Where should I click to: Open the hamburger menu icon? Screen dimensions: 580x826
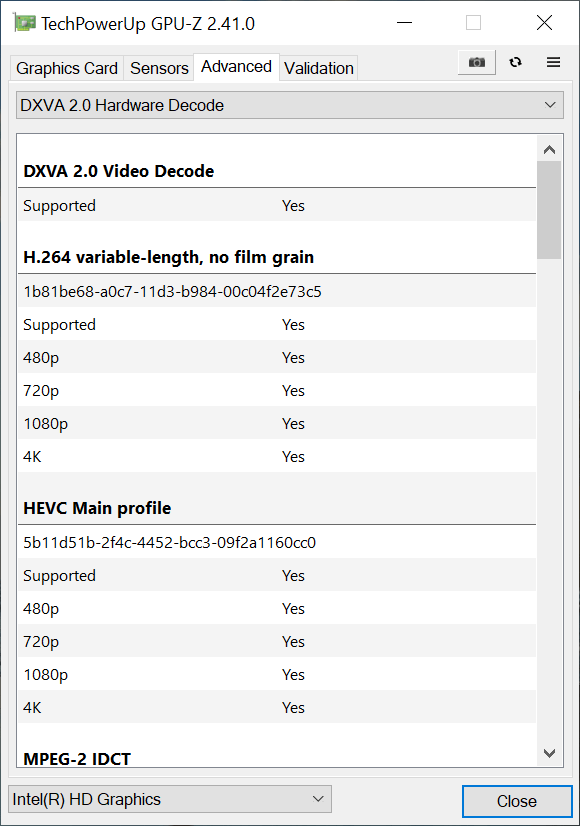pos(553,62)
